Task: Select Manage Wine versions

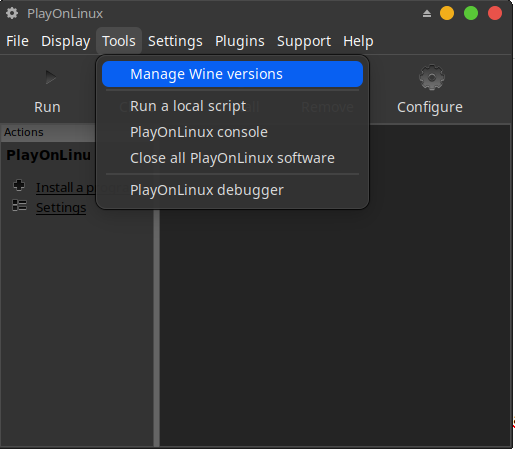Action: point(232,74)
